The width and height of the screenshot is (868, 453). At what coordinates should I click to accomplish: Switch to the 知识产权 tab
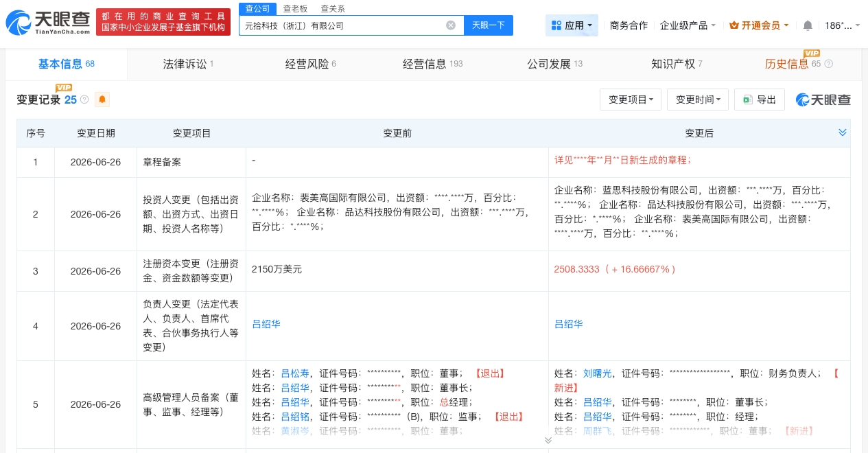pyautogui.click(x=677, y=64)
